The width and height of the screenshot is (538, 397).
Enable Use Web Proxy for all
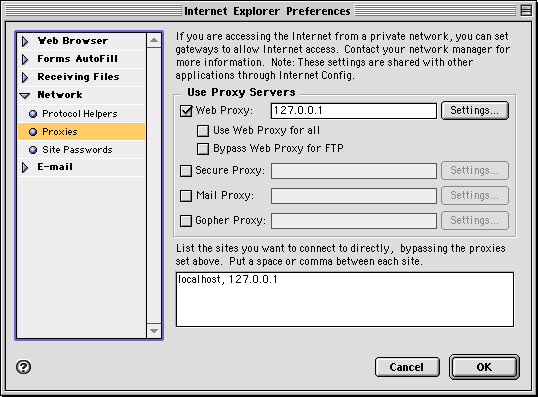pyautogui.click(x=203, y=131)
